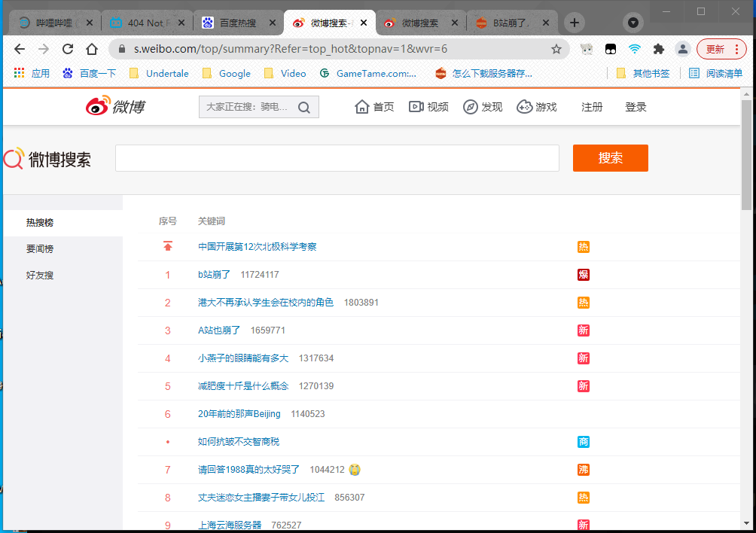Open the Chrome profile avatar icon
This screenshot has width=756, height=533.
click(683, 49)
